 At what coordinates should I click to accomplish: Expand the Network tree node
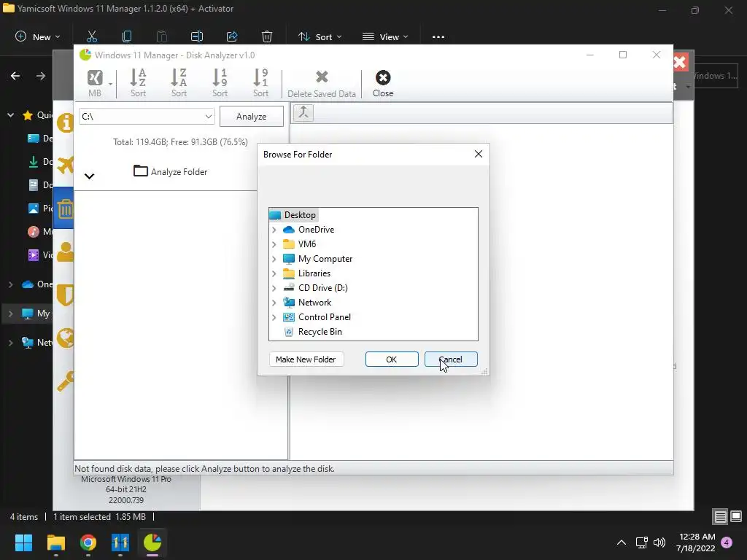[x=274, y=303]
